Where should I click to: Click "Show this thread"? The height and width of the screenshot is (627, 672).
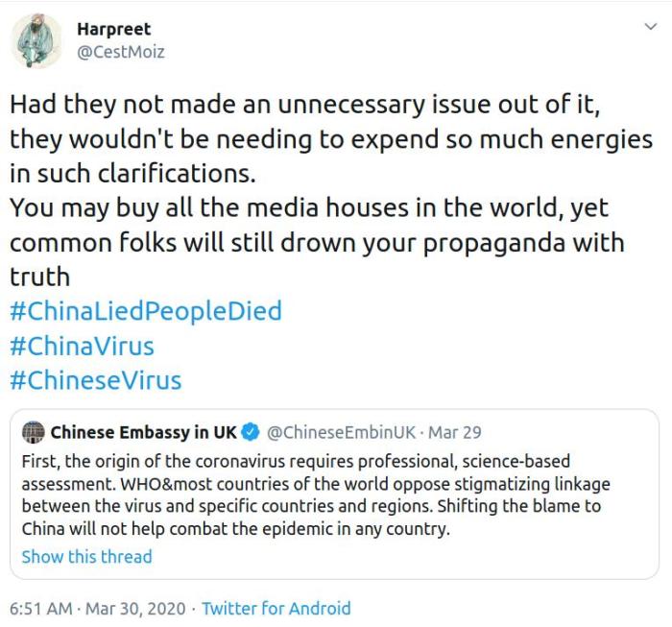point(86,557)
